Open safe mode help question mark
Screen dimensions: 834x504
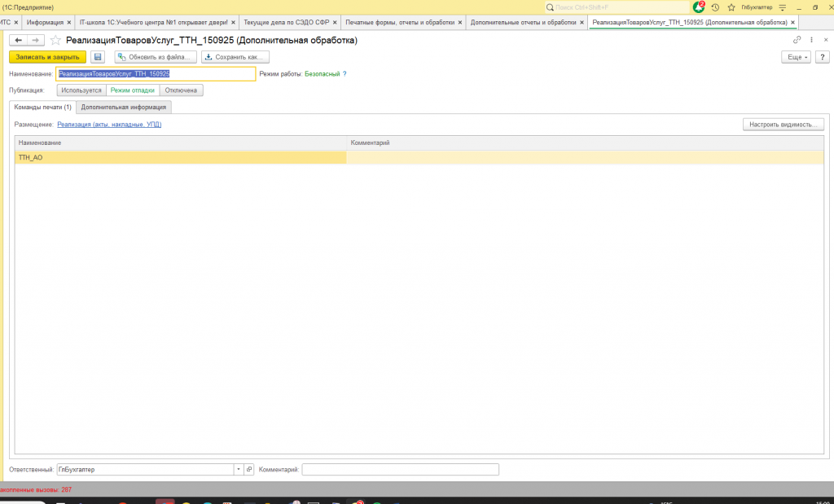345,74
